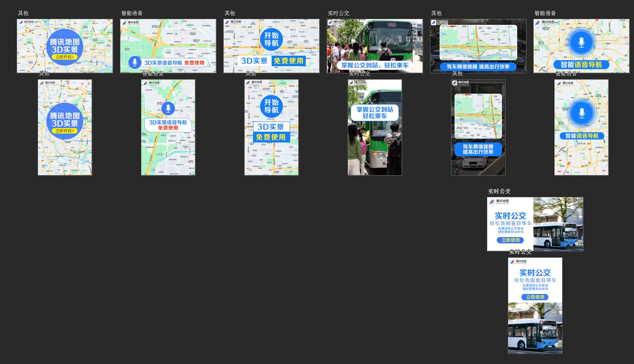Click the 实时公交 label above the landscape white bus banner
This screenshot has width=634, height=364.
(499, 191)
